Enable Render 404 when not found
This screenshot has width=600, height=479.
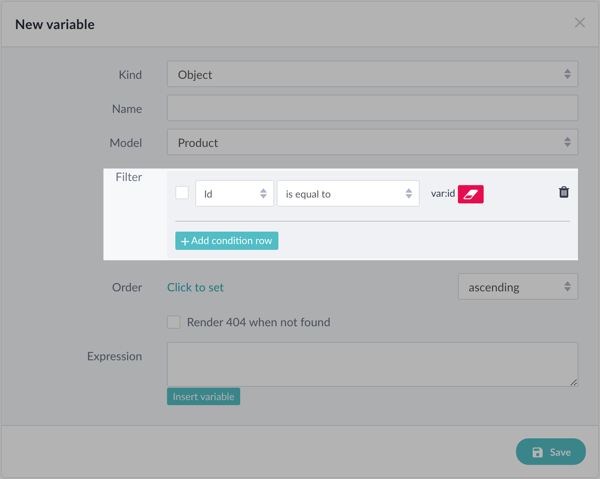click(174, 322)
